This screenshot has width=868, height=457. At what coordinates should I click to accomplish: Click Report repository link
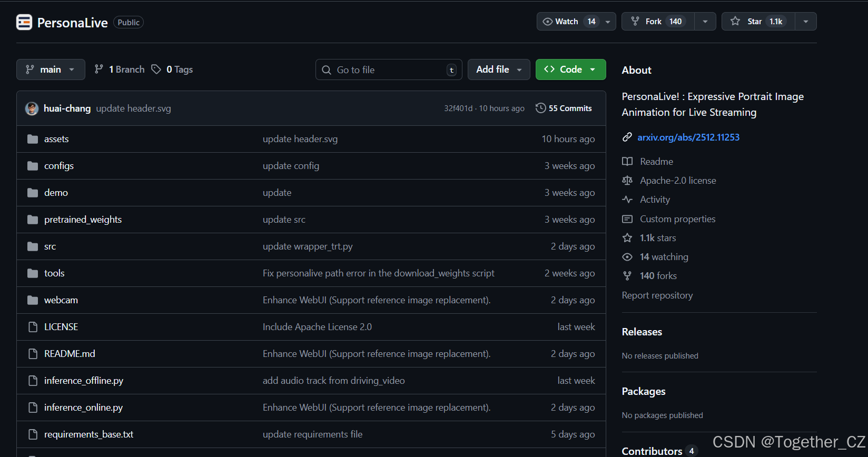tap(657, 295)
